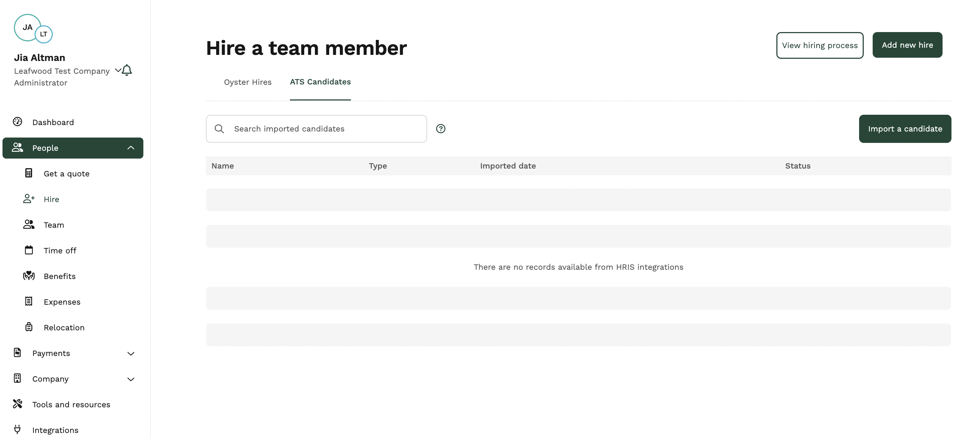Click the Relocation luggage icon
The height and width of the screenshot is (439, 980).
click(29, 327)
